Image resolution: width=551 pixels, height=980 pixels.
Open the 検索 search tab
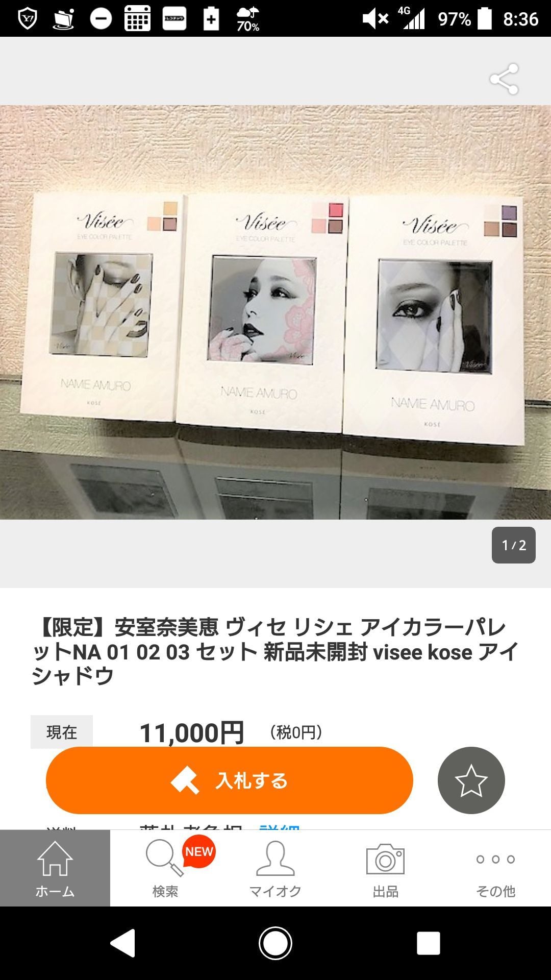(165, 868)
